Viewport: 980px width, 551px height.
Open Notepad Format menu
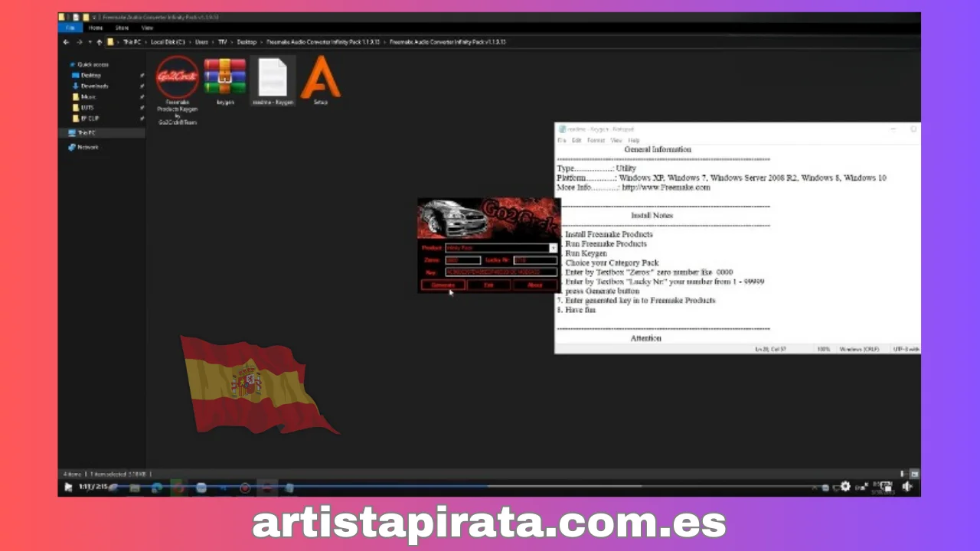(596, 141)
